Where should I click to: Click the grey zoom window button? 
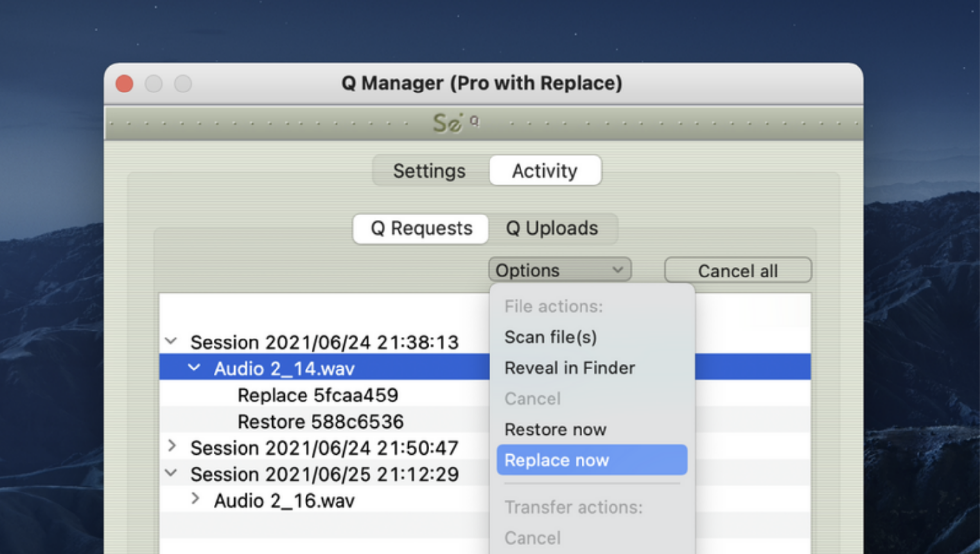(x=183, y=84)
